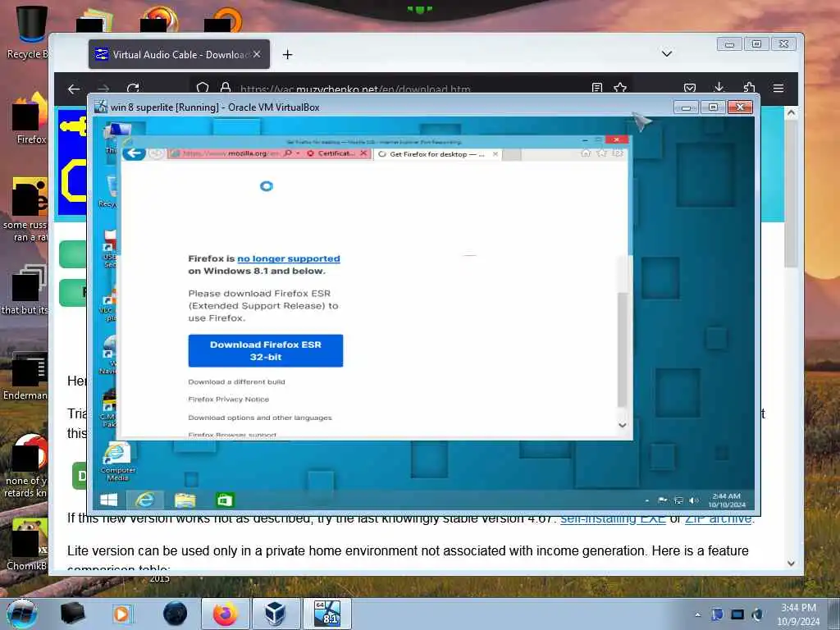
Task: Open IE tools gear icon
Action: click(618, 153)
